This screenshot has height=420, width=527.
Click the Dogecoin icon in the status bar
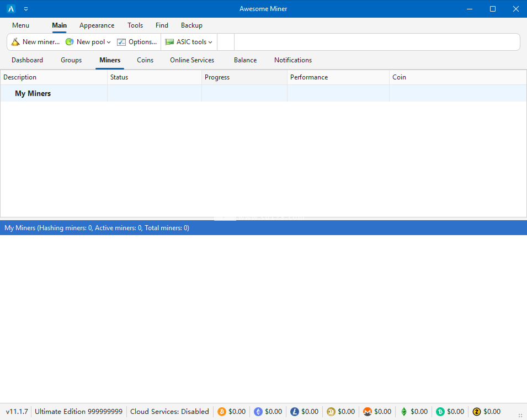331,412
